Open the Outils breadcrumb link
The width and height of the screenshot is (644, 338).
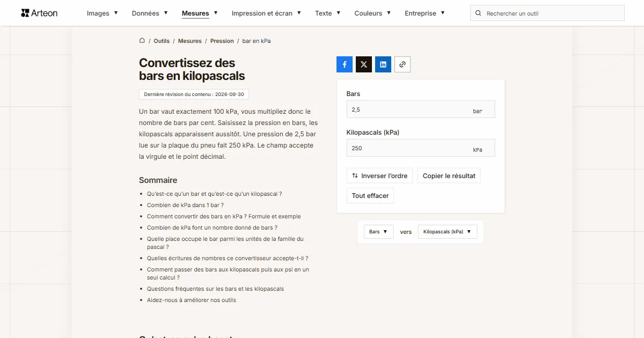162,41
